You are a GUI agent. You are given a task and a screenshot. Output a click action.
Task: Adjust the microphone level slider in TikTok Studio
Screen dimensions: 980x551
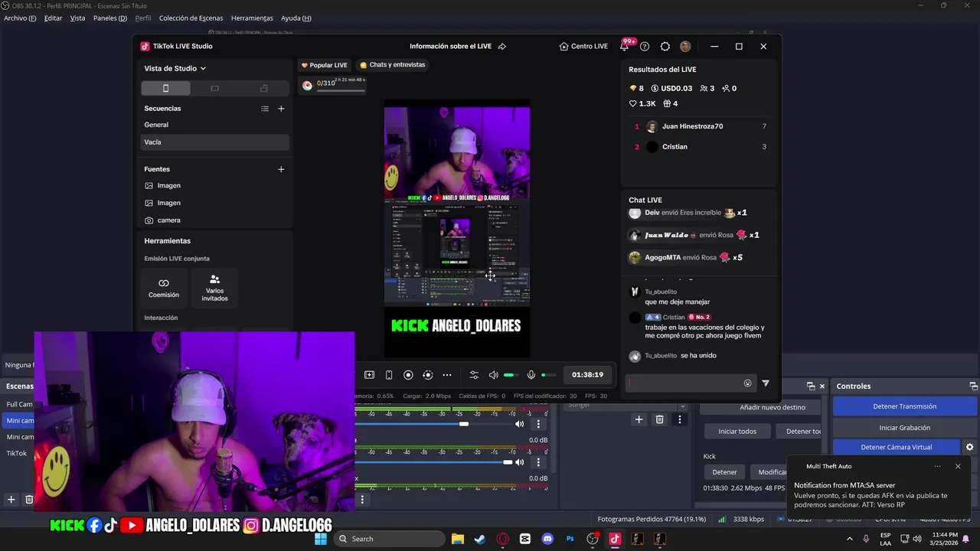(x=548, y=375)
